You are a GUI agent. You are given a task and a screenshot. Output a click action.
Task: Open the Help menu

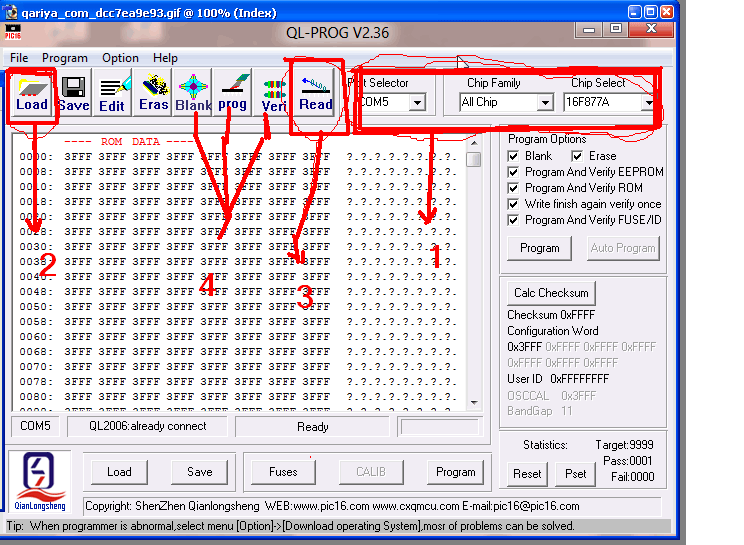pos(165,58)
